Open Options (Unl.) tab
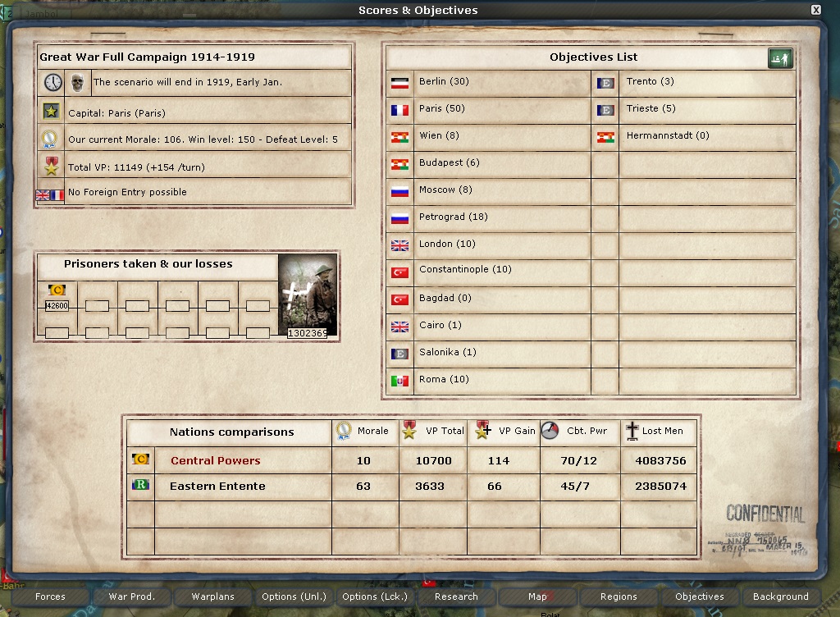This screenshot has width=840, height=617. point(294,596)
